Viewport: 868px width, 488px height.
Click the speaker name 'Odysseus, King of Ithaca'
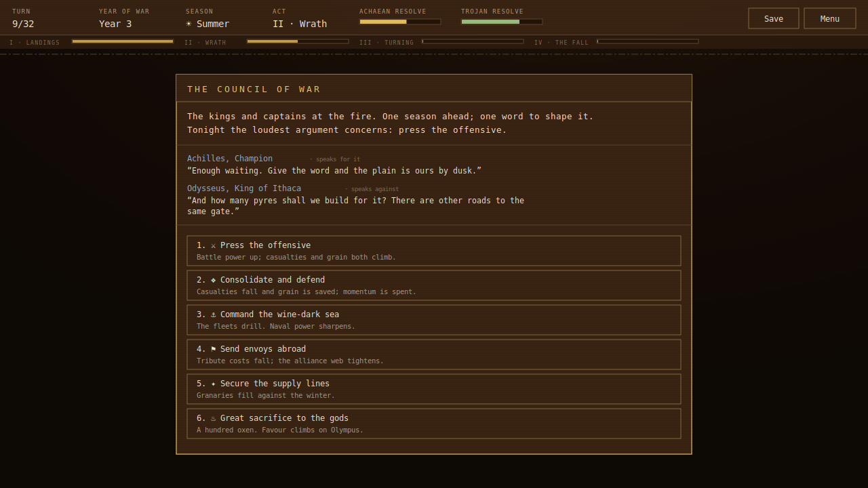(244, 188)
